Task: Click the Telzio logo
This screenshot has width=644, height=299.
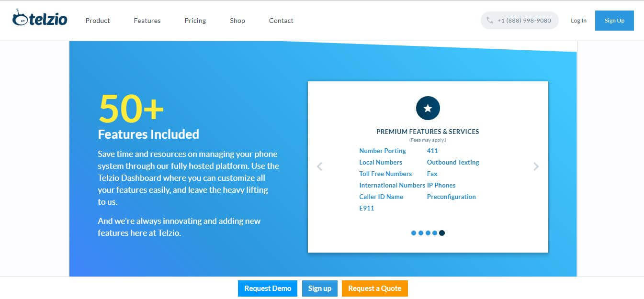Action: (40, 19)
